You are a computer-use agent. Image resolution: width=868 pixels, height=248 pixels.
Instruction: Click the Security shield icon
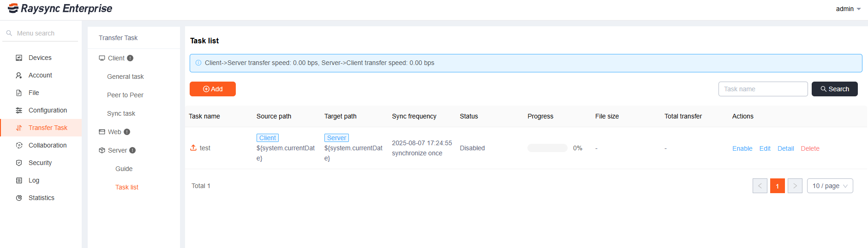click(x=19, y=163)
